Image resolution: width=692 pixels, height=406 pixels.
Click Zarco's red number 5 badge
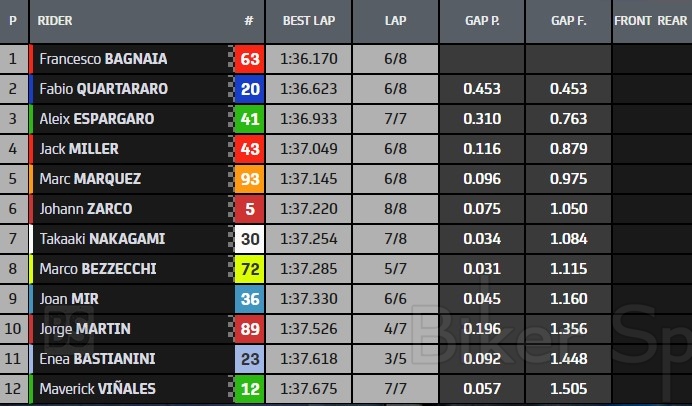pyautogui.click(x=250, y=209)
